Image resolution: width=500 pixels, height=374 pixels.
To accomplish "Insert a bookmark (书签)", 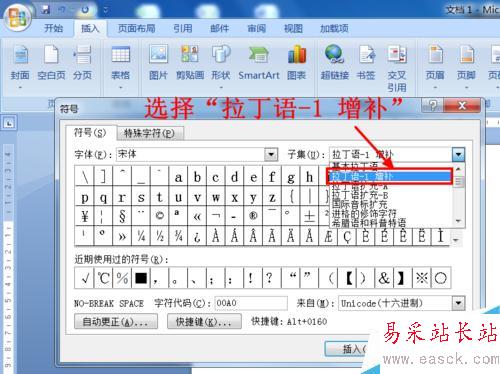I will coord(366,63).
